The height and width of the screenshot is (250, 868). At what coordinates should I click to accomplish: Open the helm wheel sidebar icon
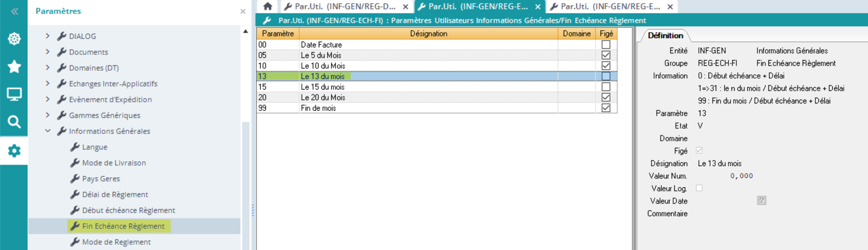(x=14, y=39)
